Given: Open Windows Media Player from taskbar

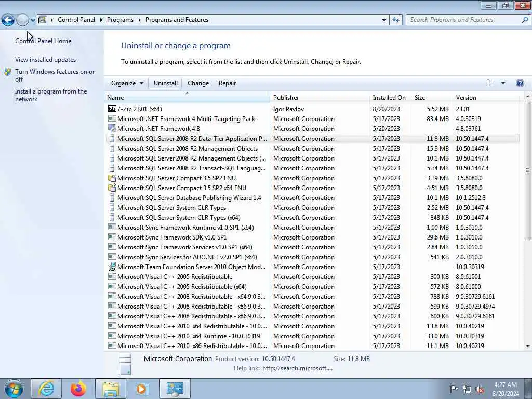Looking at the screenshot, I should coord(142,389).
